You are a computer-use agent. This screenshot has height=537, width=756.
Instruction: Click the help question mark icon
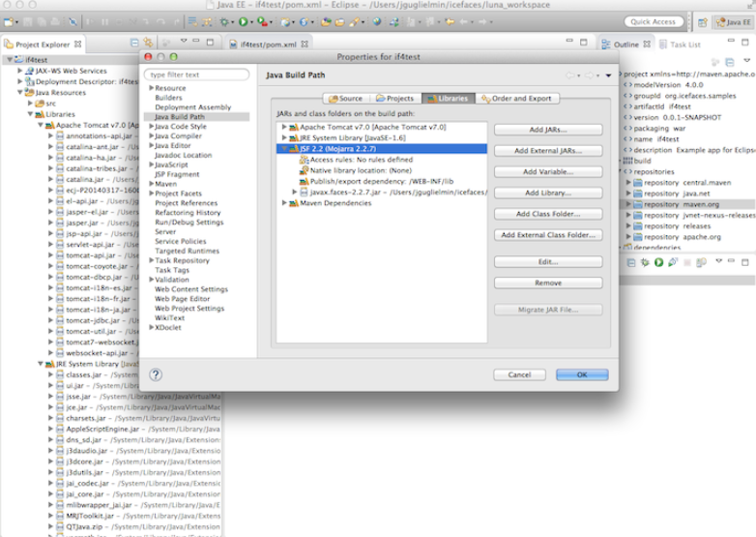156,374
